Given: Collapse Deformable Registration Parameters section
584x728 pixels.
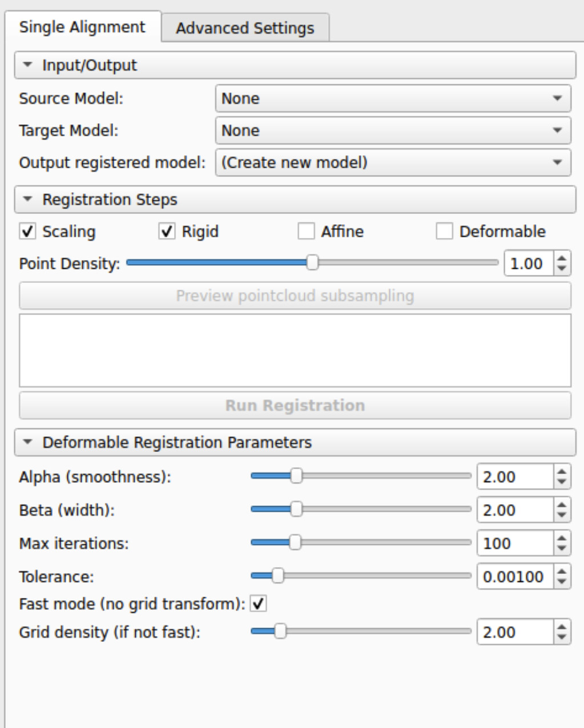Looking at the screenshot, I should tap(27, 442).
